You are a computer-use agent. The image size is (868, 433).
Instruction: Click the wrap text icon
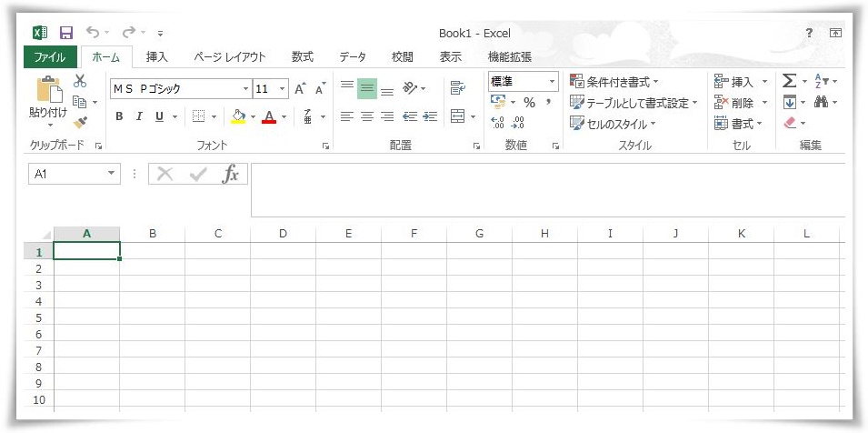coord(457,88)
